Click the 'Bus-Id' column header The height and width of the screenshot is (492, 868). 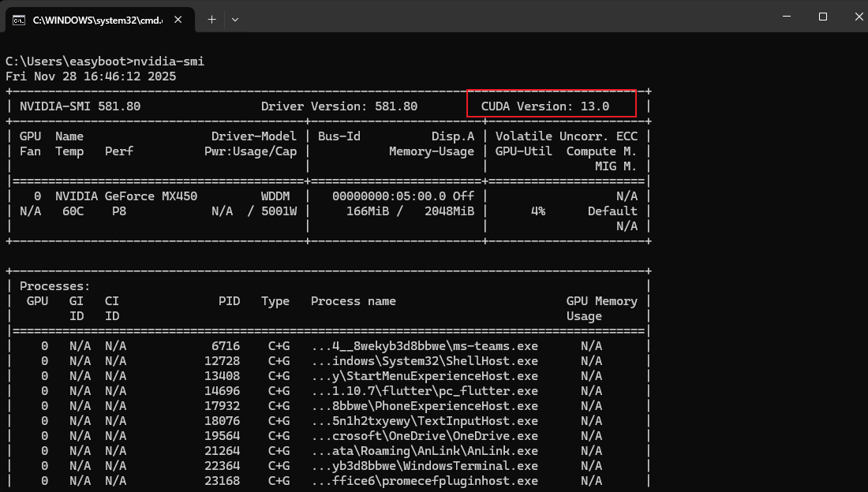(339, 136)
